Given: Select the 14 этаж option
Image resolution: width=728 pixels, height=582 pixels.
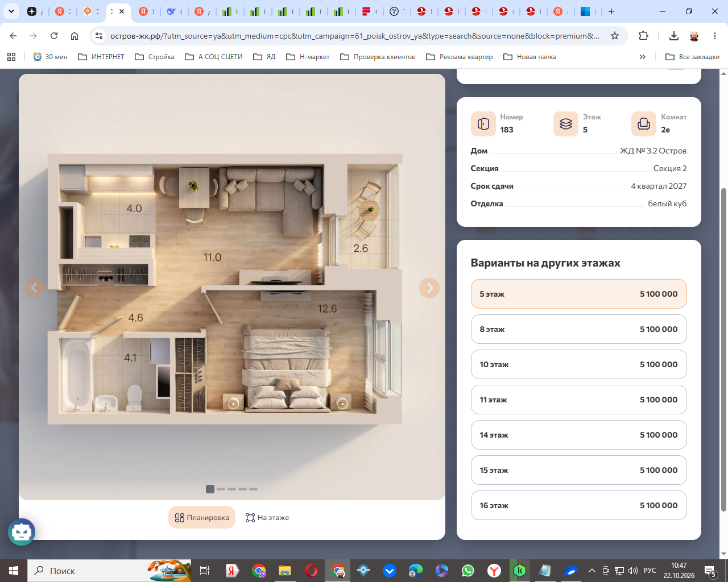Looking at the screenshot, I should (x=579, y=435).
